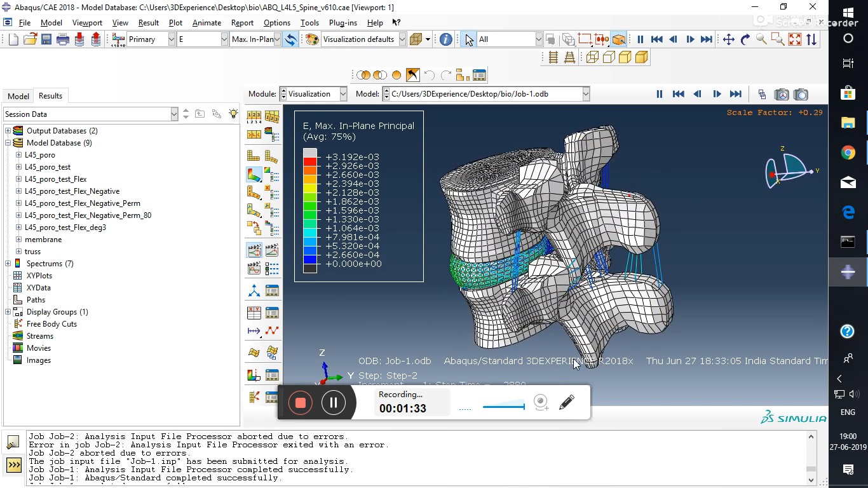Open the Visualization defaults dropdown
868x488 pixels.
[402, 39]
